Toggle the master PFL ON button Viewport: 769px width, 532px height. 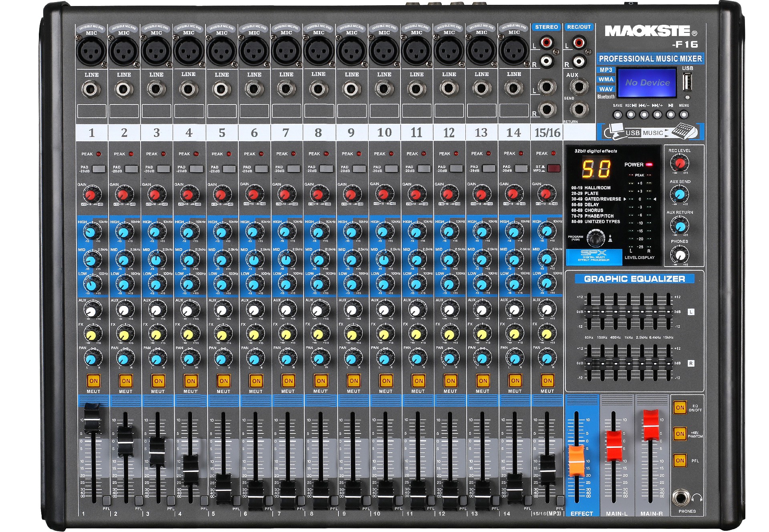click(680, 460)
